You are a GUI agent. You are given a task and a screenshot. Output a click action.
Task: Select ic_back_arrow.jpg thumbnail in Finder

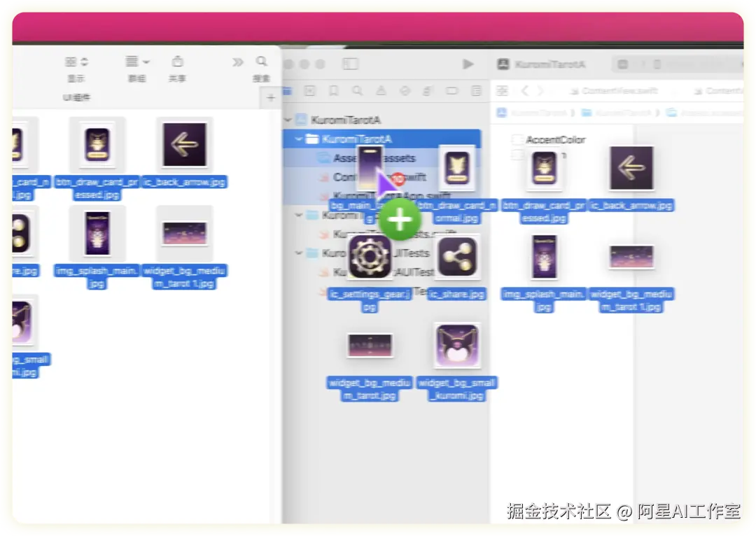(185, 144)
